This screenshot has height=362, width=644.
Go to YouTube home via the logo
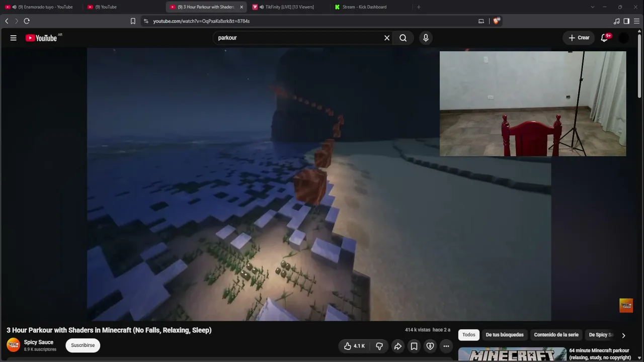41,38
